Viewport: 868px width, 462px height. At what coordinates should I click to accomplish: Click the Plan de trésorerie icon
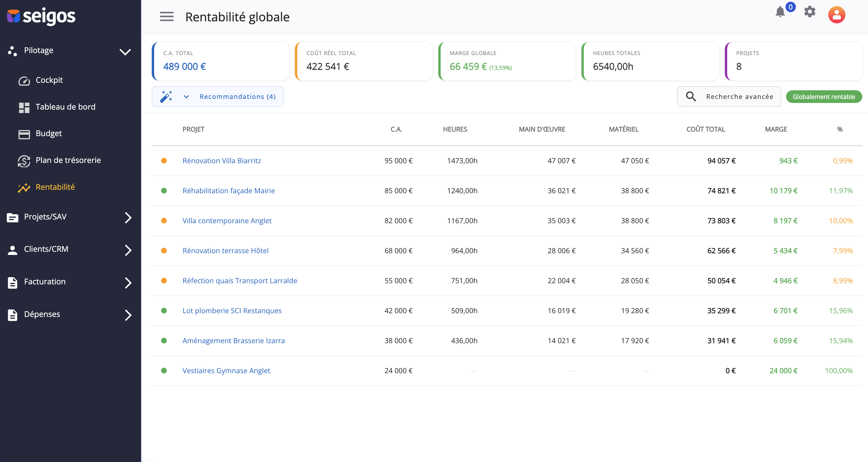coord(24,161)
